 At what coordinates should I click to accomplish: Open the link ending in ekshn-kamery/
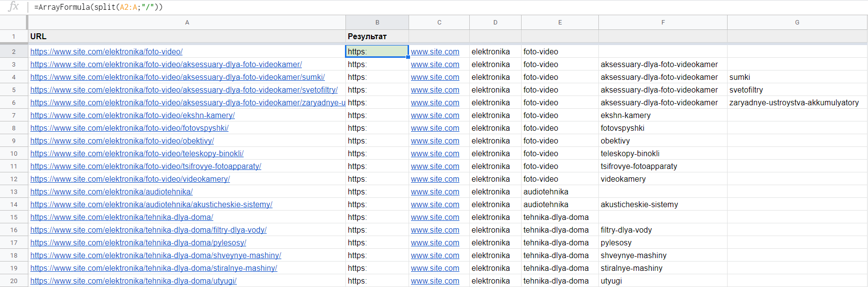pos(133,115)
